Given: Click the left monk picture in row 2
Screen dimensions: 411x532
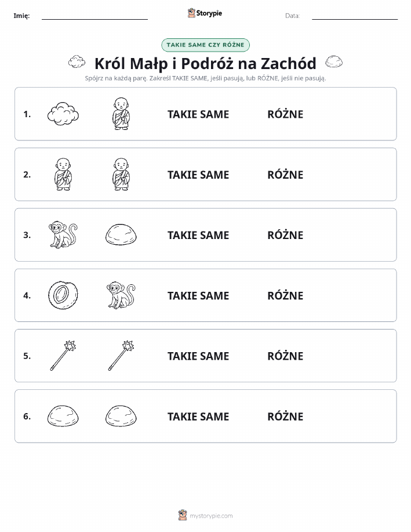Looking at the screenshot, I should pyautogui.click(x=63, y=174).
